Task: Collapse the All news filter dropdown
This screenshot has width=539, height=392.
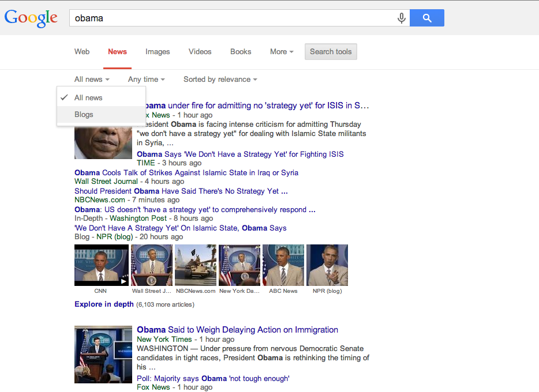Action: 92,80
